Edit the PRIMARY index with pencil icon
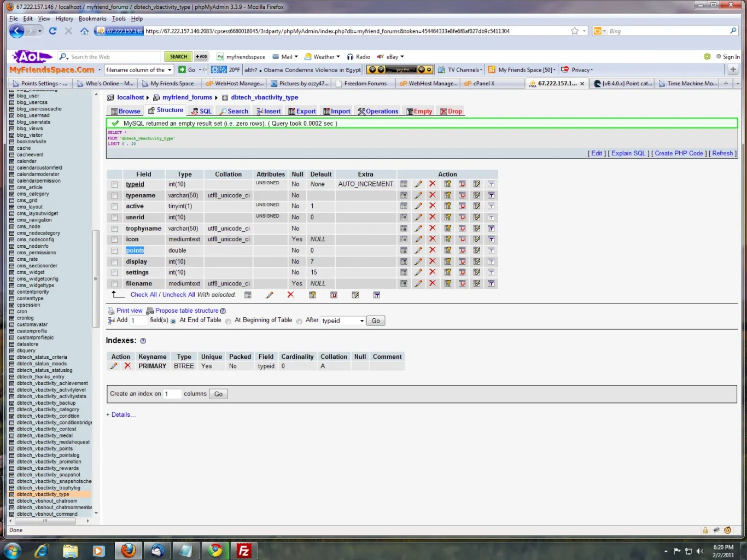This screenshot has height=560, width=747. (x=114, y=366)
